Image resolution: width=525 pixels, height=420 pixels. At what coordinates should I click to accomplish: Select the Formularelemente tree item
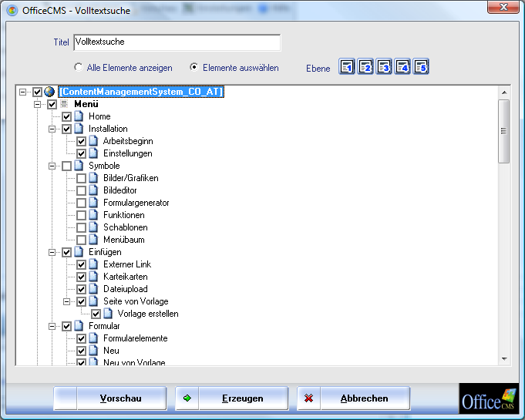click(135, 338)
